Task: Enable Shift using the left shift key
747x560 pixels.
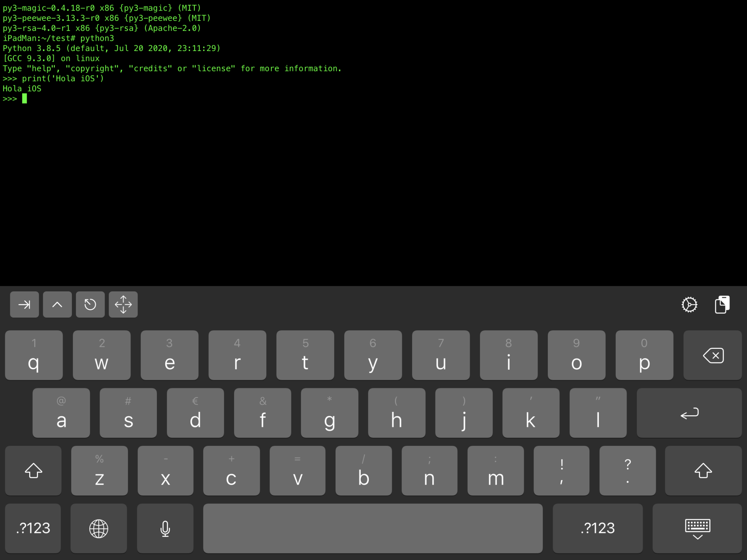Action: click(x=33, y=471)
